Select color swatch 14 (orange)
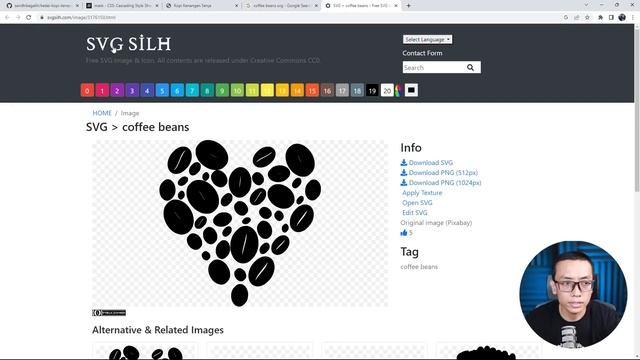640x360 pixels. click(297, 90)
